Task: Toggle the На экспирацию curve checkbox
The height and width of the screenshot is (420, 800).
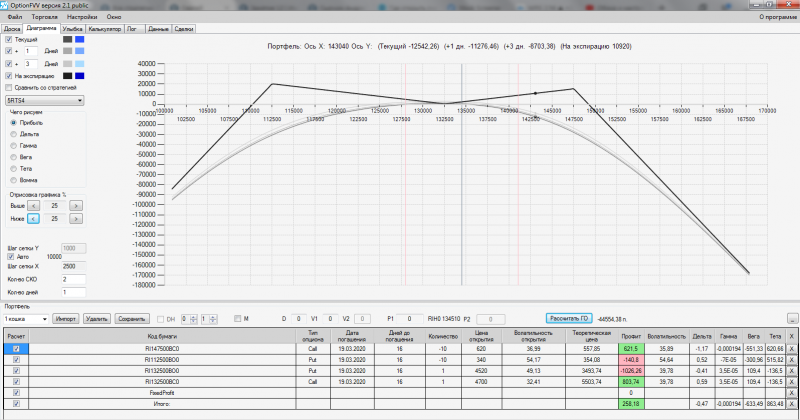Action: click(x=9, y=76)
